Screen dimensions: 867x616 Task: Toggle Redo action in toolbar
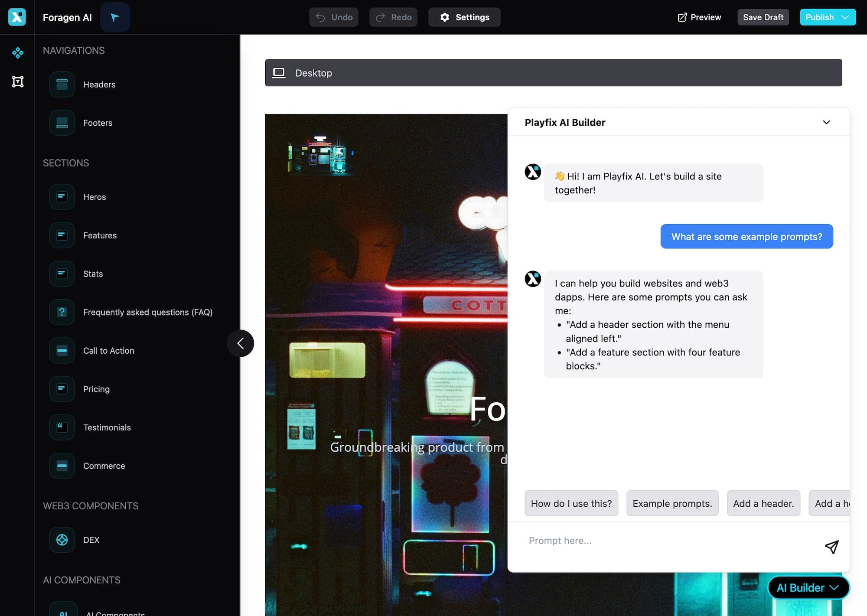click(x=393, y=16)
